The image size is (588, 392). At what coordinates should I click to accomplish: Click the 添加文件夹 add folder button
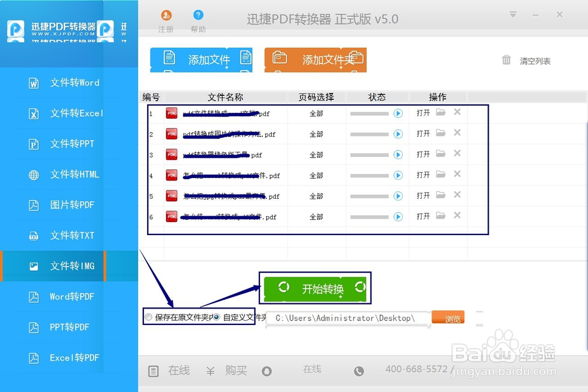pyautogui.click(x=315, y=59)
